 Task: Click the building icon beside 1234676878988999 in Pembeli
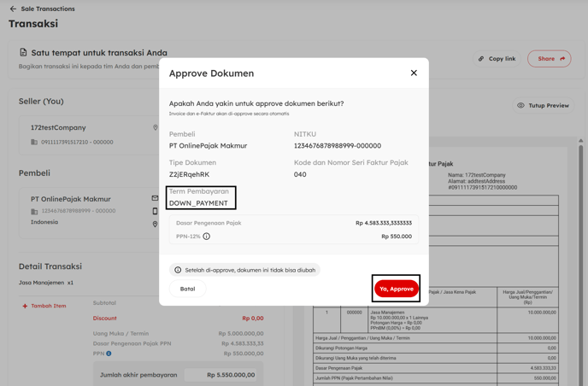[34, 212]
